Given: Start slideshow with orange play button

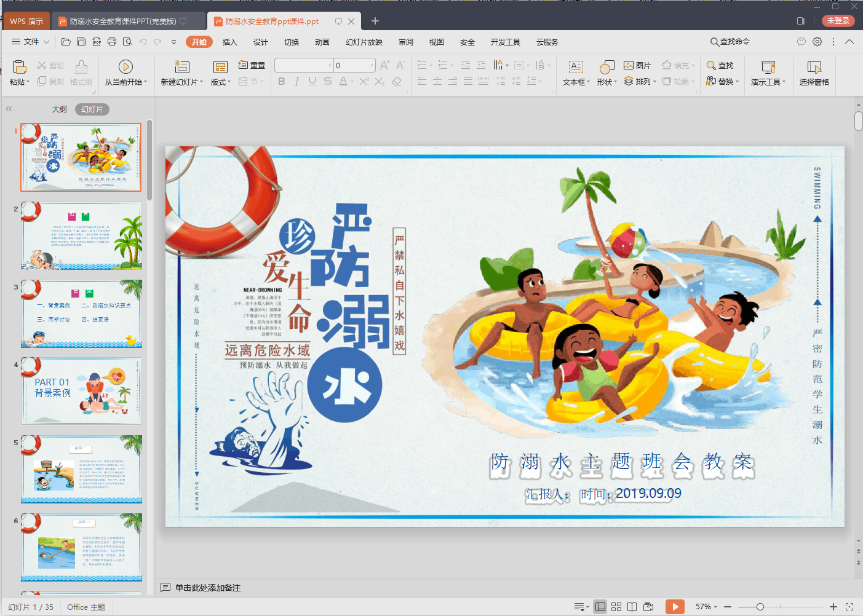Looking at the screenshot, I should tap(675, 607).
